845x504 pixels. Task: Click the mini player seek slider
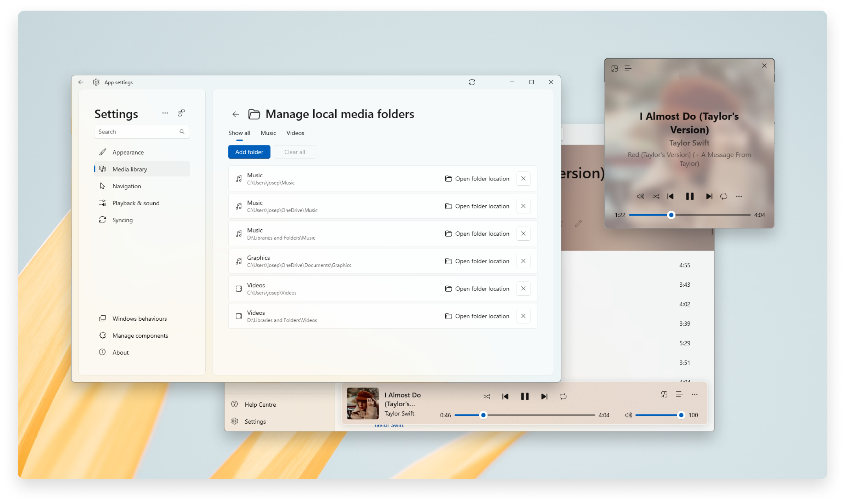click(x=690, y=215)
